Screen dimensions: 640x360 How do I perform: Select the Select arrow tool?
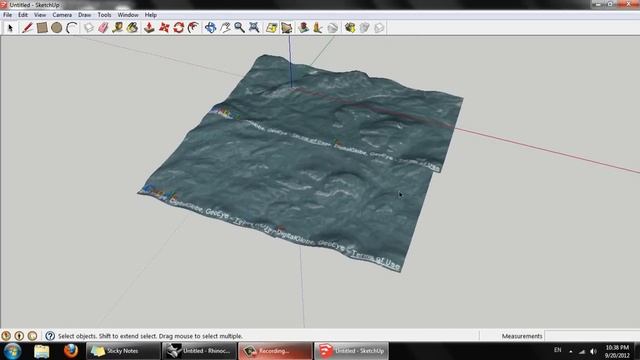tap(11, 28)
